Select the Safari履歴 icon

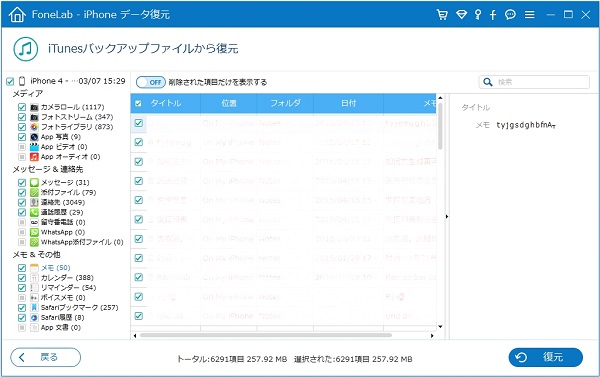click(x=34, y=317)
